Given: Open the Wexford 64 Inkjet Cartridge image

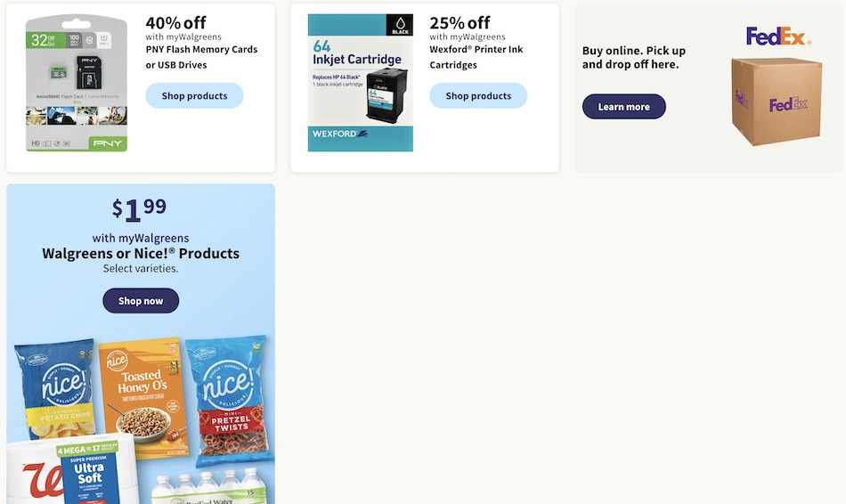Looking at the screenshot, I should coord(361,83).
